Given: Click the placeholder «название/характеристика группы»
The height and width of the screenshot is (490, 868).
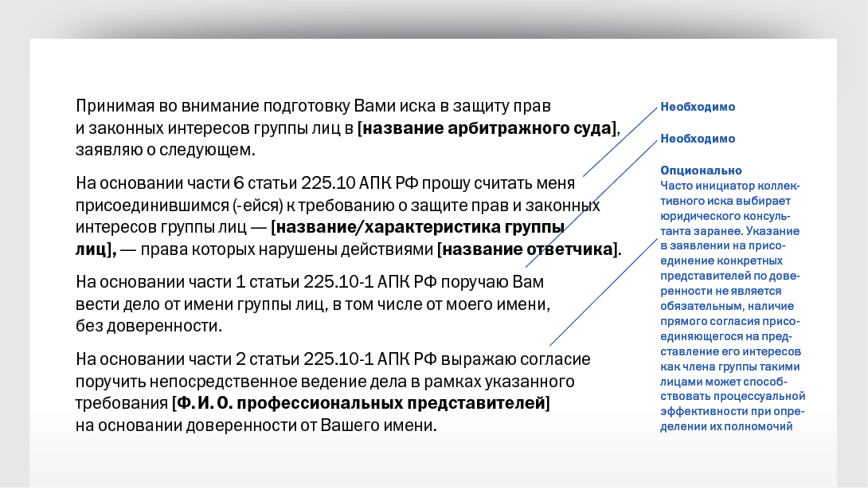Looking at the screenshot, I should [x=417, y=228].
